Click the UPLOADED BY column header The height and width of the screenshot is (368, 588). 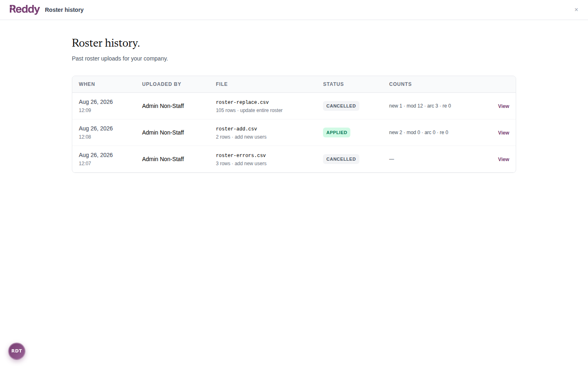coord(162,84)
